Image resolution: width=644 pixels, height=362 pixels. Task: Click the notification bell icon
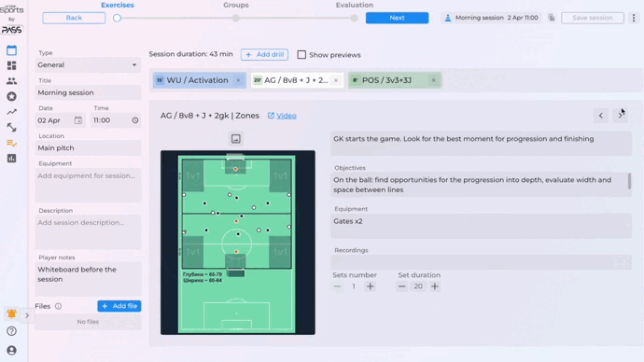[11, 314]
